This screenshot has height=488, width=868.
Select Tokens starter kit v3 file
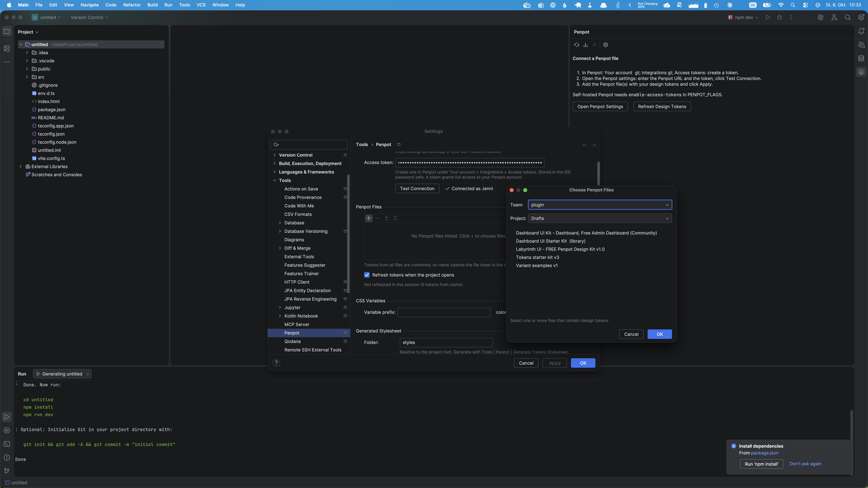pos(537,258)
